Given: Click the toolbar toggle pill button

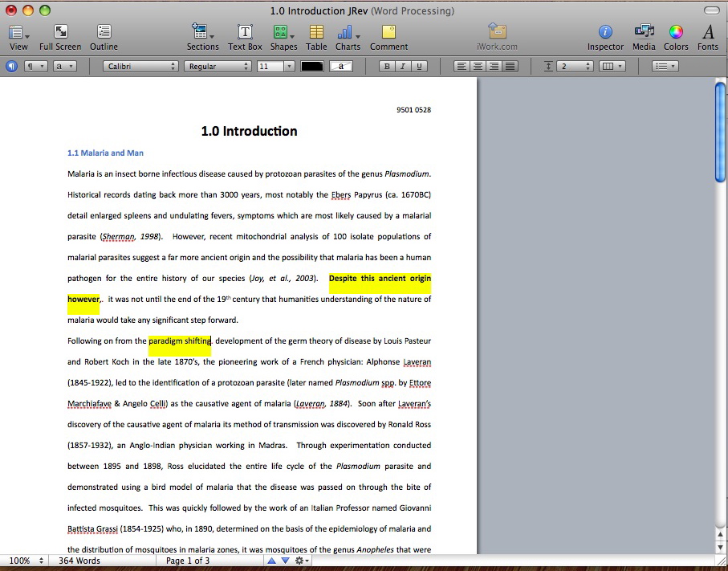Looking at the screenshot, I should [711, 10].
